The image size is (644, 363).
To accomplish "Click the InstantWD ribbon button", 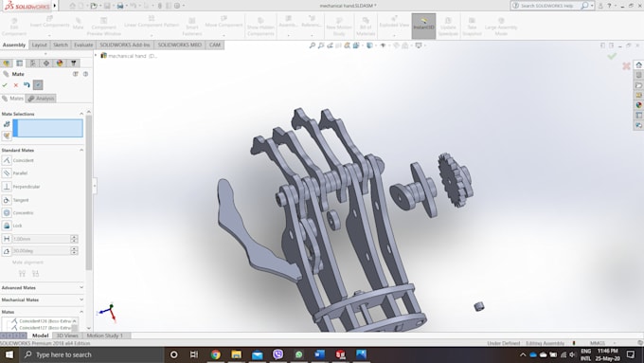I will [423, 26].
